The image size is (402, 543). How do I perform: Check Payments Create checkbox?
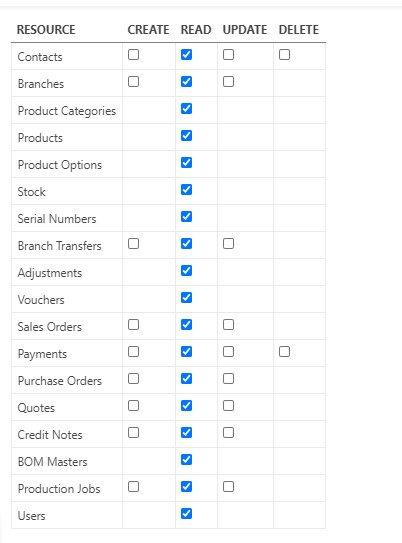tap(133, 352)
